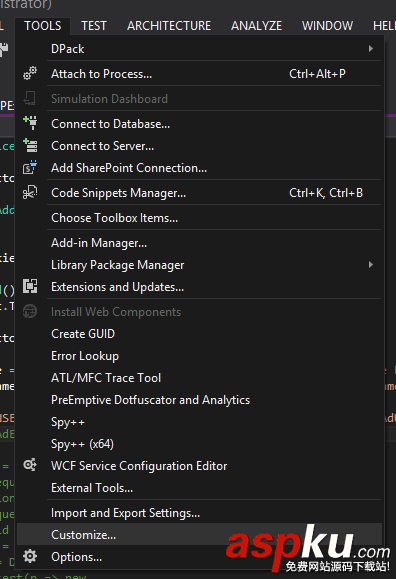Open the ARCHITECTURE menu

(169, 26)
